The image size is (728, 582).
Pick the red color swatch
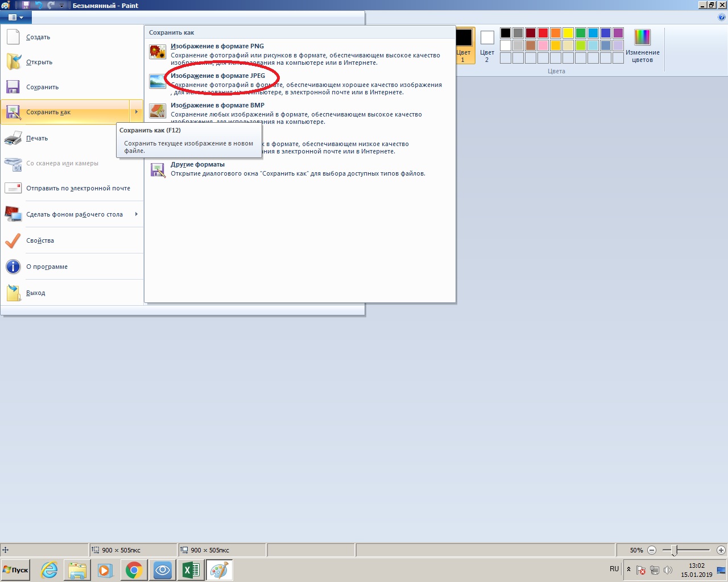543,33
